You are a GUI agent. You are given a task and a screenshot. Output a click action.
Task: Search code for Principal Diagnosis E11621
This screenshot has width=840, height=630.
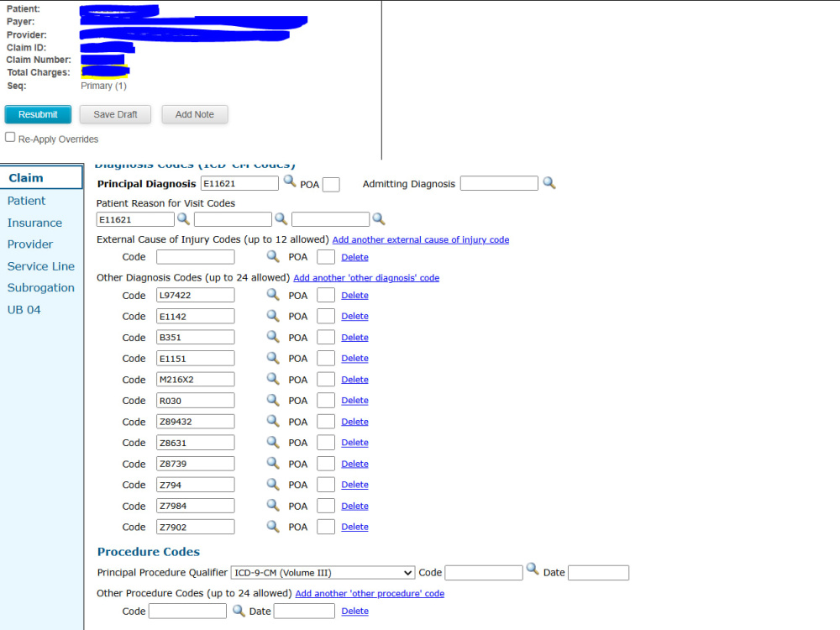(x=290, y=181)
